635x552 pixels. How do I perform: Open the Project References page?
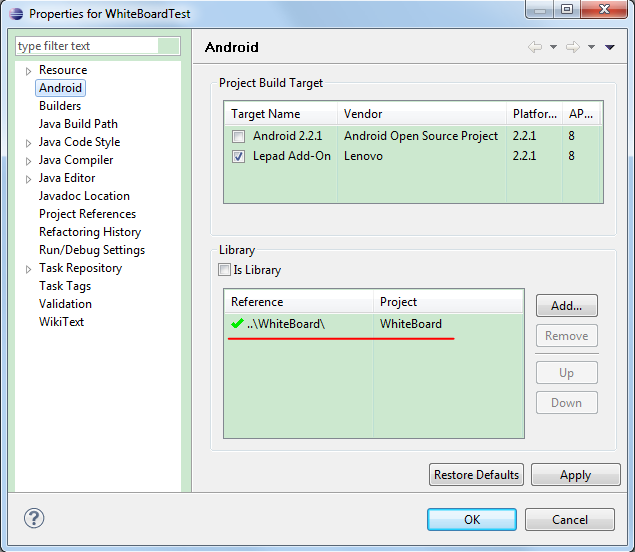click(87, 214)
